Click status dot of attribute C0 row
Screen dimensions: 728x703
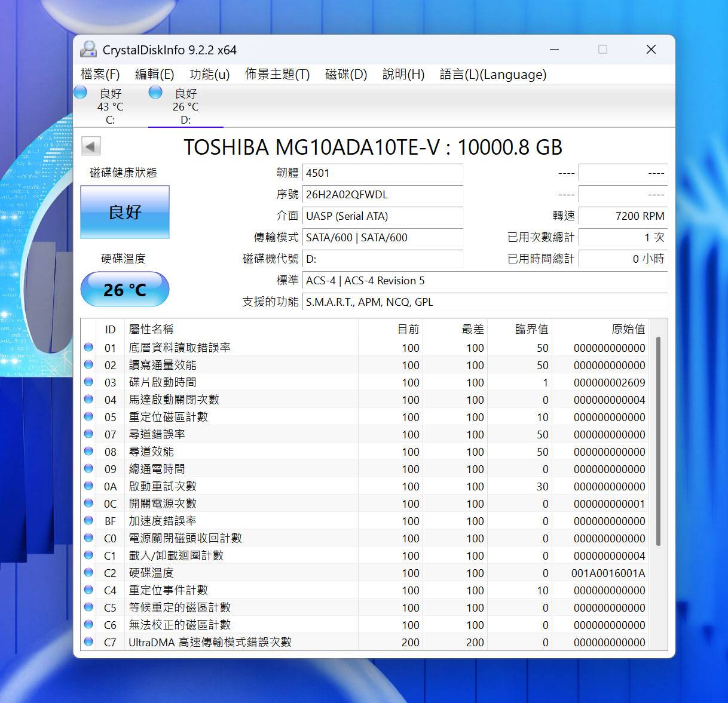pyautogui.click(x=88, y=538)
